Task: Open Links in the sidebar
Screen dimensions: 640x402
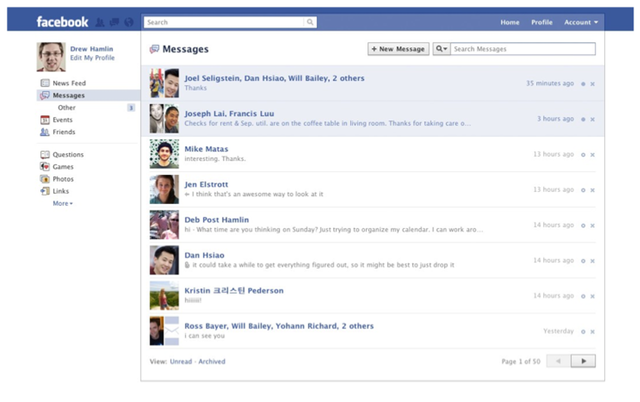Action: [x=60, y=191]
